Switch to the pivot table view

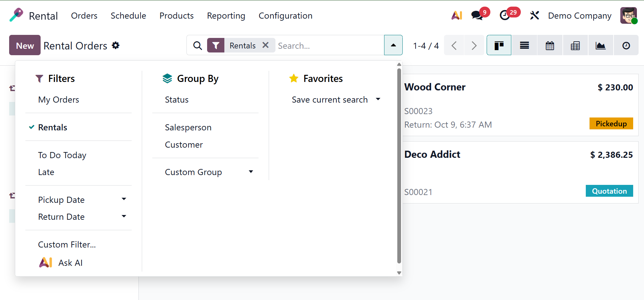575,45
